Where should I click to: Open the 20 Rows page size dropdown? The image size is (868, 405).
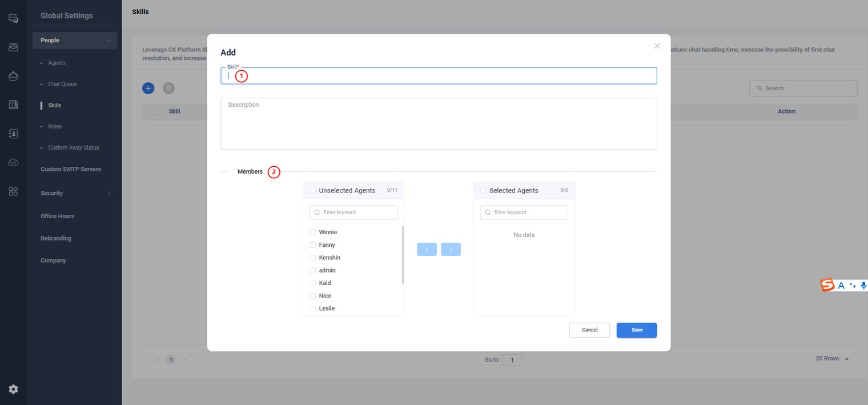point(833,359)
